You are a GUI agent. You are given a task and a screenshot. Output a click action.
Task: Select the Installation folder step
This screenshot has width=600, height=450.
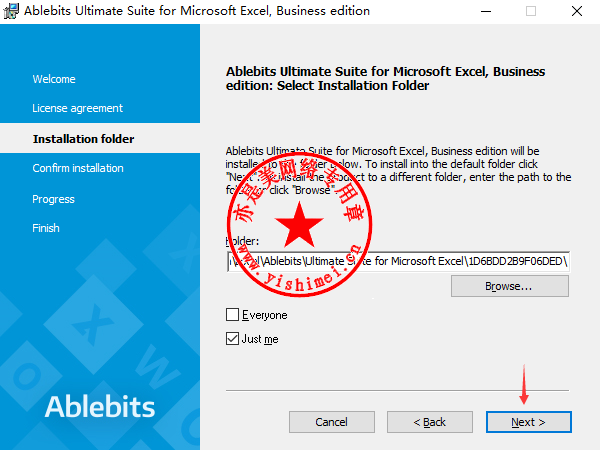click(83, 139)
